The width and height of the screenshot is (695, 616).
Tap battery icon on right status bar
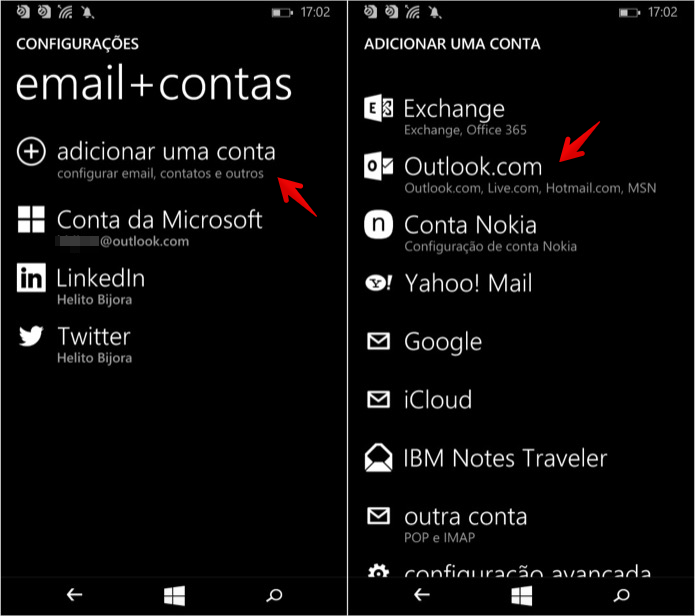coord(629,12)
